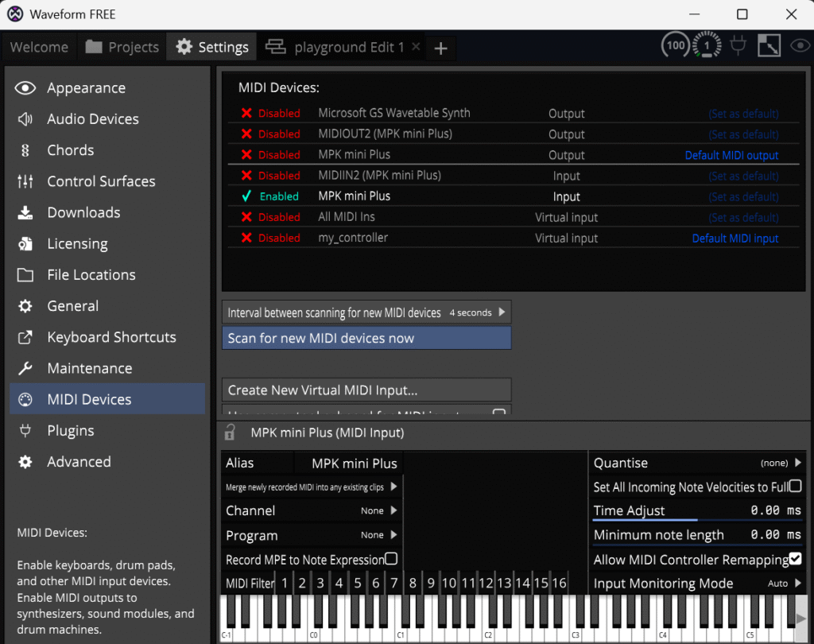Click the File Locations folder icon
814x644 pixels.
(25, 275)
